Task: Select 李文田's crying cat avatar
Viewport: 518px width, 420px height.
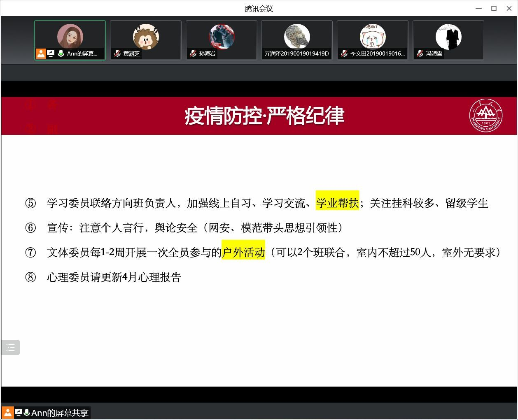Action: [373, 36]
